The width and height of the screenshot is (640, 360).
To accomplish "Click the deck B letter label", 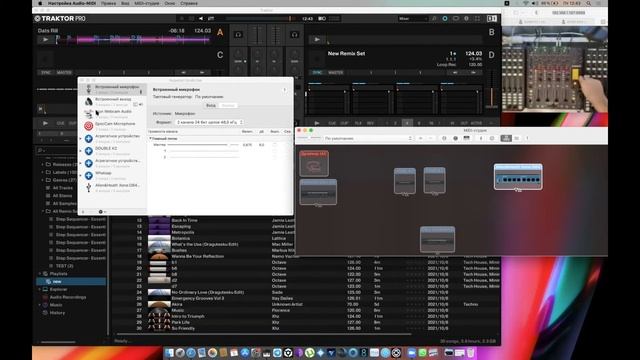I will (491, 32).
